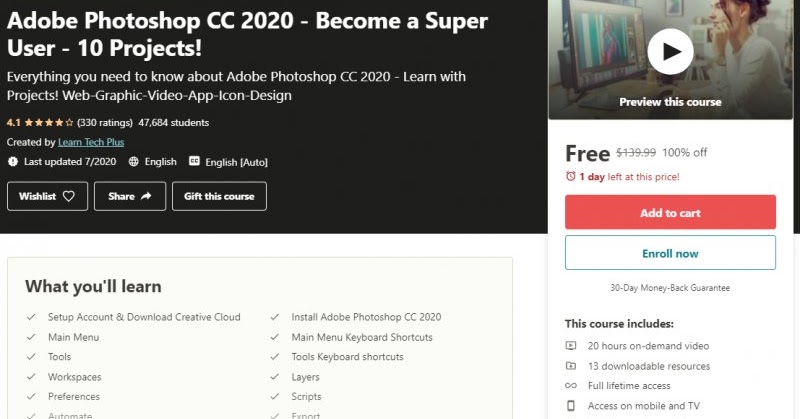Click the alarm clock icon near price
Viewport: 800px width, 419px height.
point(571,177)
